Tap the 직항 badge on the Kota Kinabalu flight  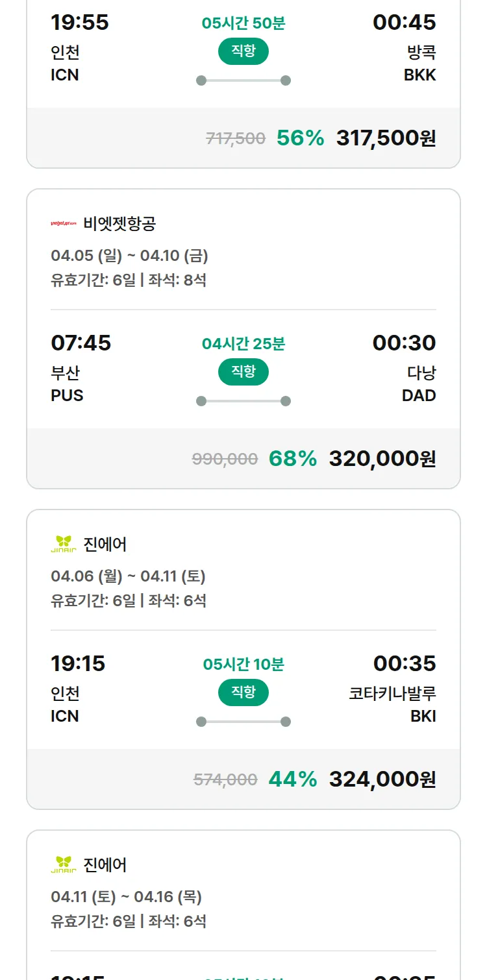click(243, 692)
